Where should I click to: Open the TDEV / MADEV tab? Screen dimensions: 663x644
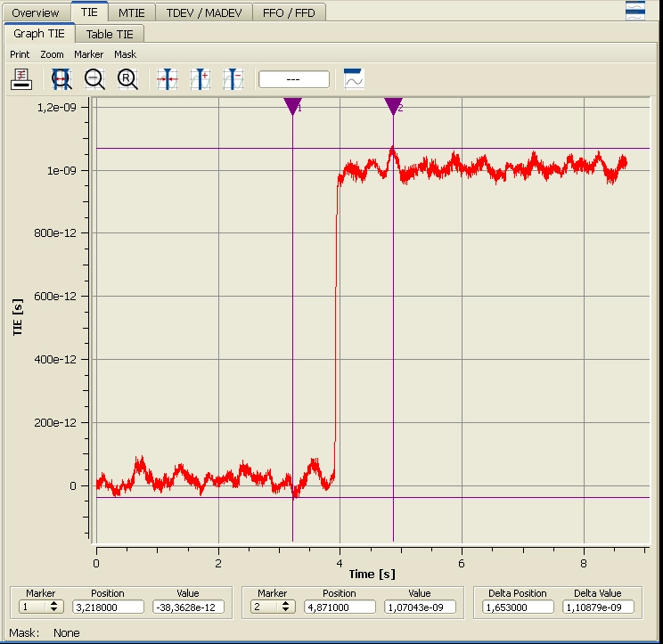(x=204, y=12)
